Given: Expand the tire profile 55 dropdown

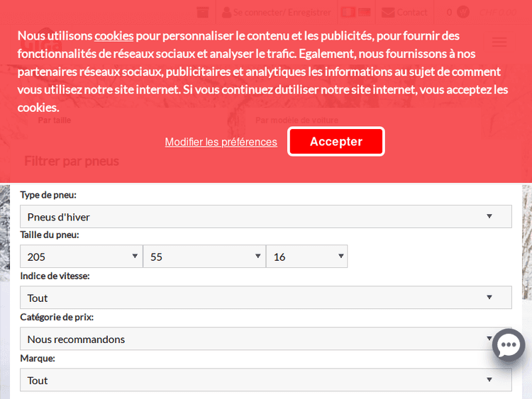Looking at the screenshot, I should [204, 257].
